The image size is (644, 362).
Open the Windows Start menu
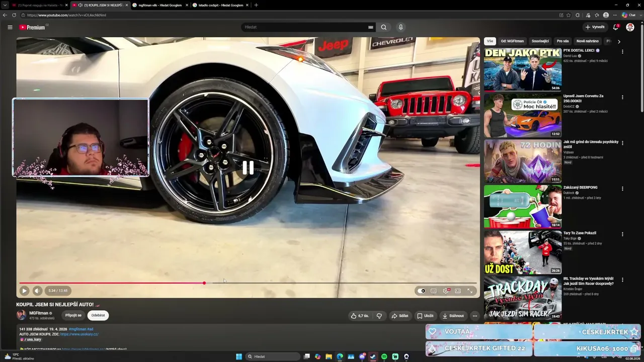(x=239, y=356)
